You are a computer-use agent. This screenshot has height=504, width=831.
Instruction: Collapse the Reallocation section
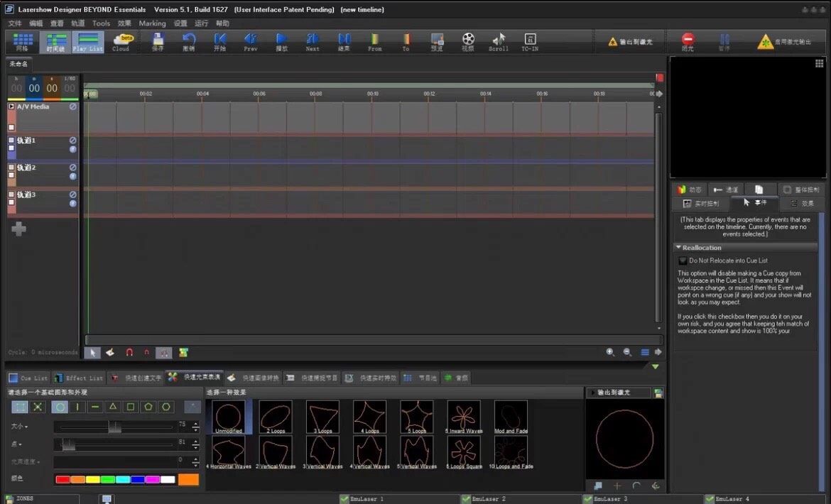(x=678, y=248)
